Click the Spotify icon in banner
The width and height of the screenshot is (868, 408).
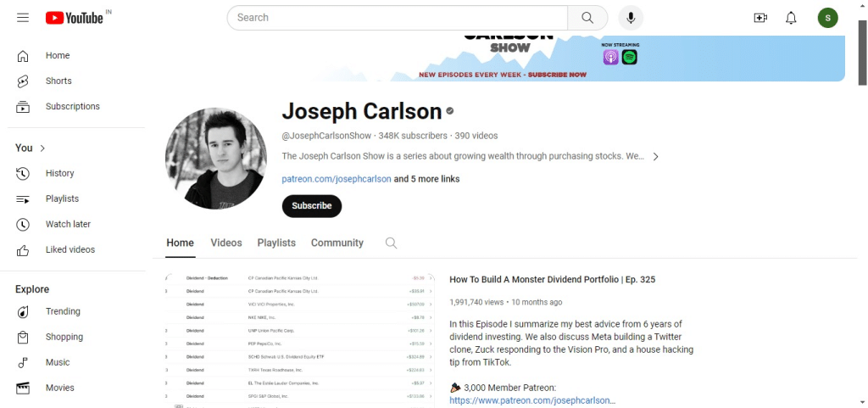630,57
